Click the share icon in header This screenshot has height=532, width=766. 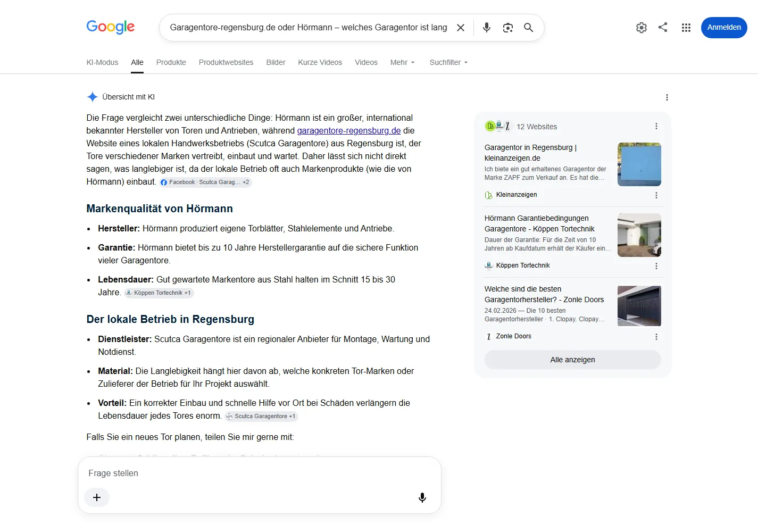coord(663,27)
